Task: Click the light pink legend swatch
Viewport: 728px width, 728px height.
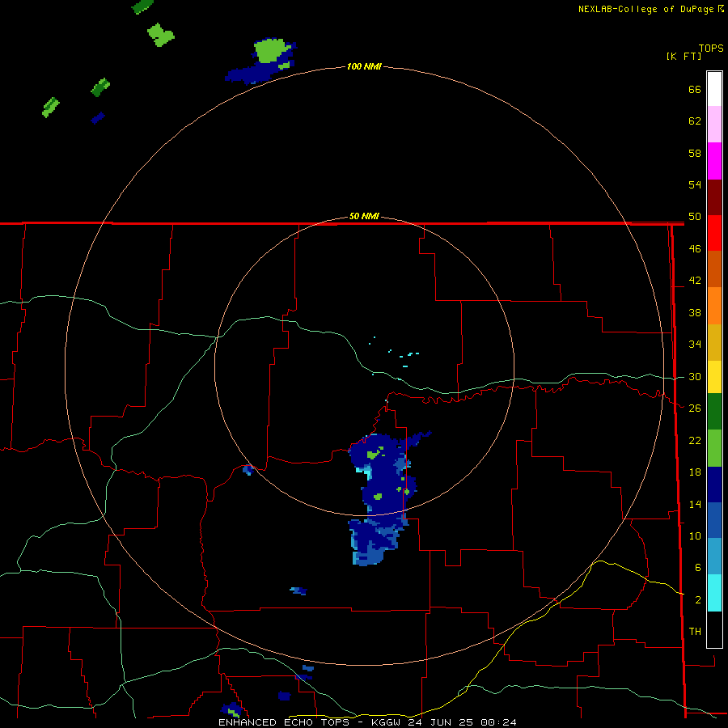Action: (x=714, y=125)
